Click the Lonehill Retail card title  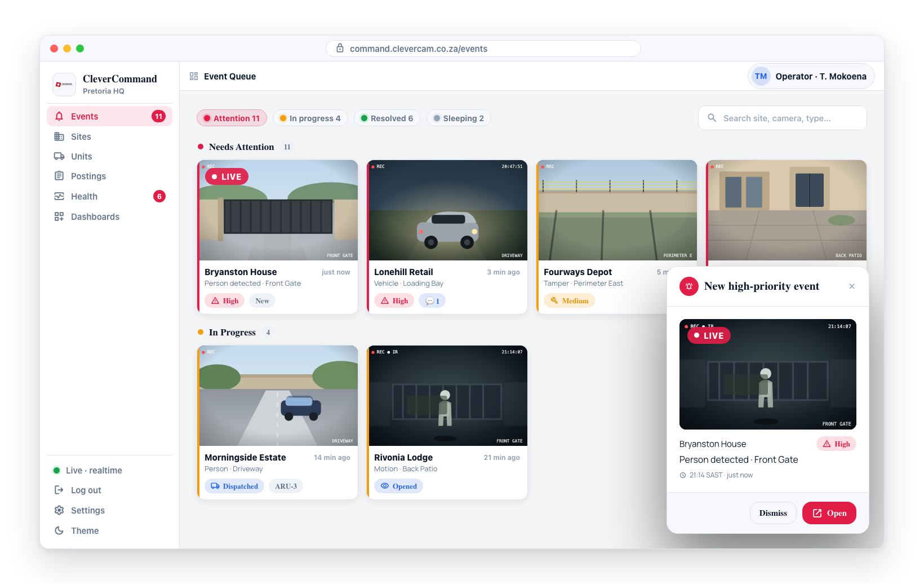pos(403,272)
